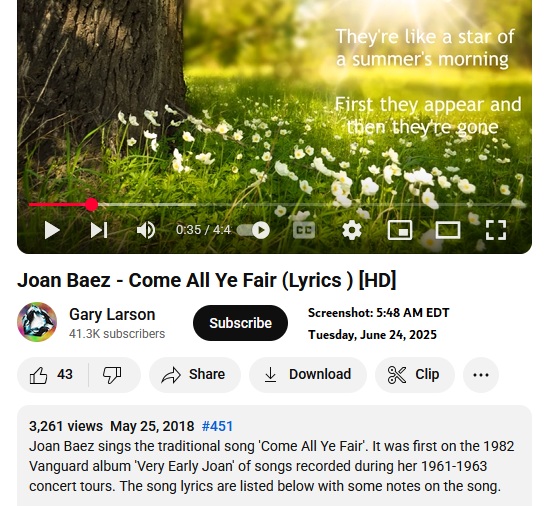Open the Share dialog
This screenshot has height=506, width=549.
(195, 374)
